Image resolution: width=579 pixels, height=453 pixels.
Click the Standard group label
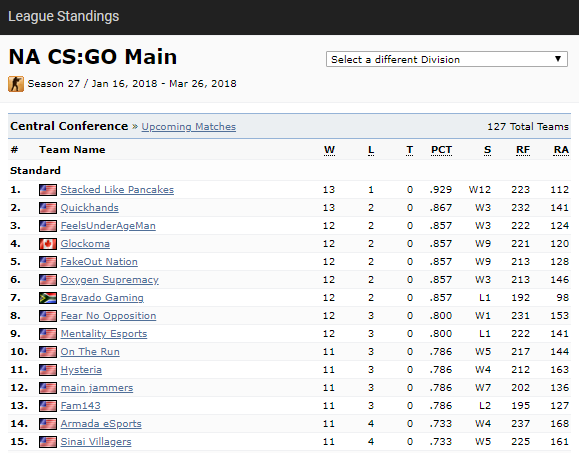click(35, 171)
